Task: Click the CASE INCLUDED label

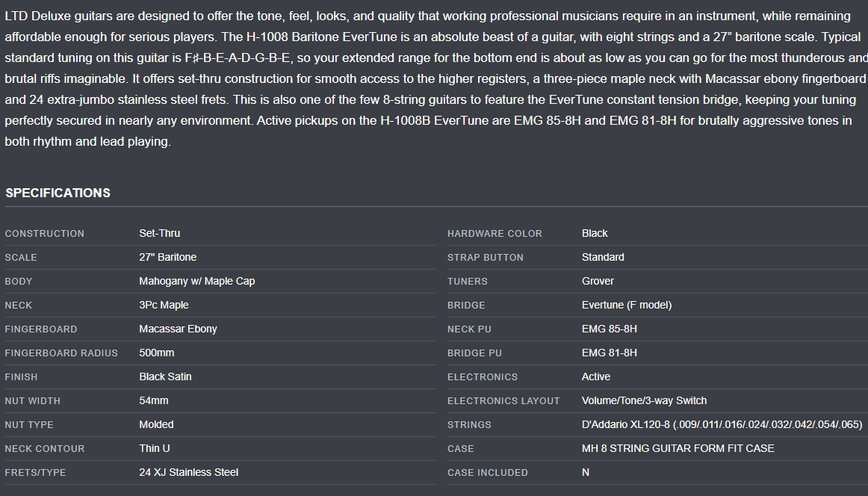Action: click(487, 472)
